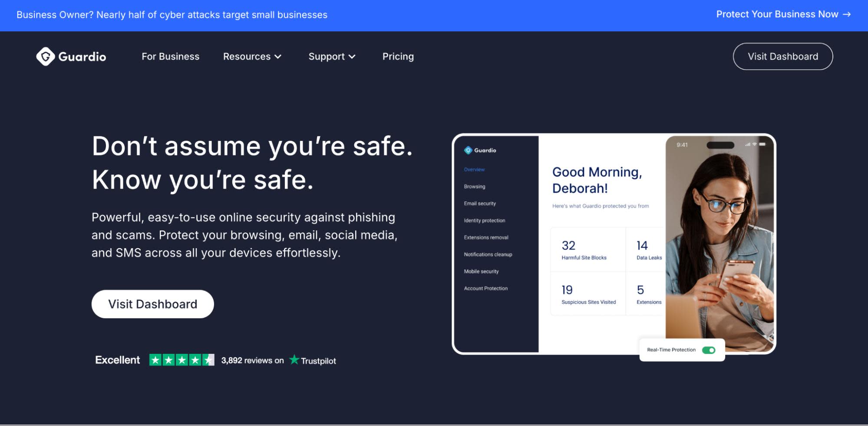Select Browsing in preview sidebar

point(474,186)
